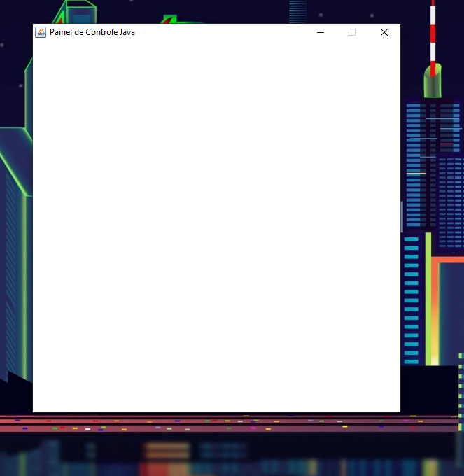
Task: Click the Java icon in the title bar
Action: point(41,32)
